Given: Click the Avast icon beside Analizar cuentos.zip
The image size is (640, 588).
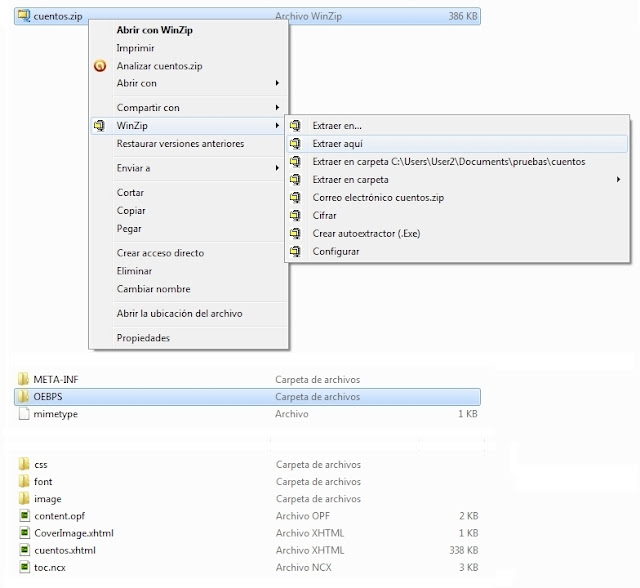Looking at the screenshot, I should pyautogui.click(x=100, y=66).
